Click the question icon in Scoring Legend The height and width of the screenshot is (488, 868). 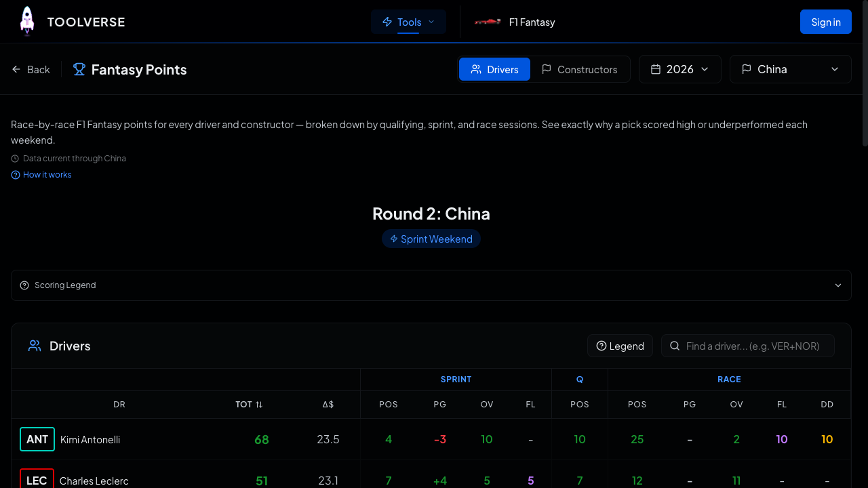tap(24, 285)
